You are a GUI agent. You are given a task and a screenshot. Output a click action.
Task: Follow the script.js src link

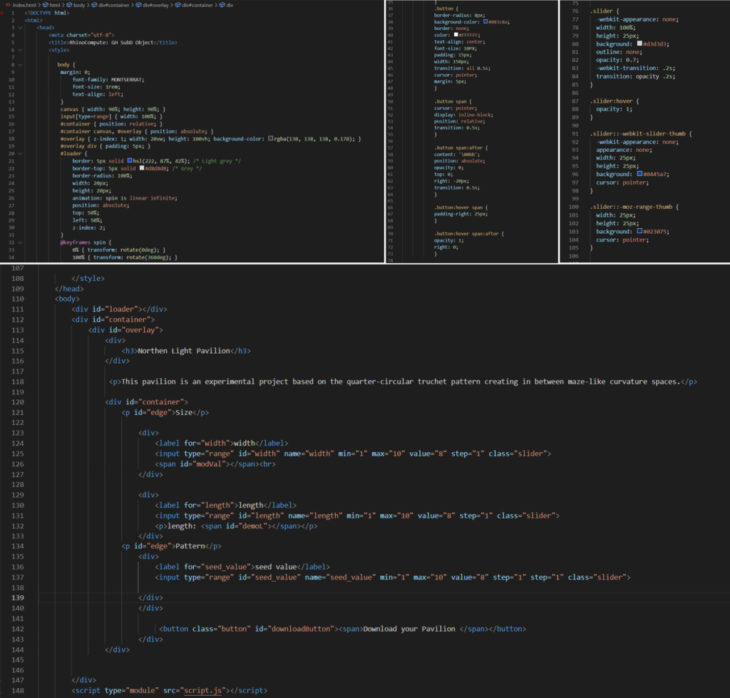[x=202, y=690]
